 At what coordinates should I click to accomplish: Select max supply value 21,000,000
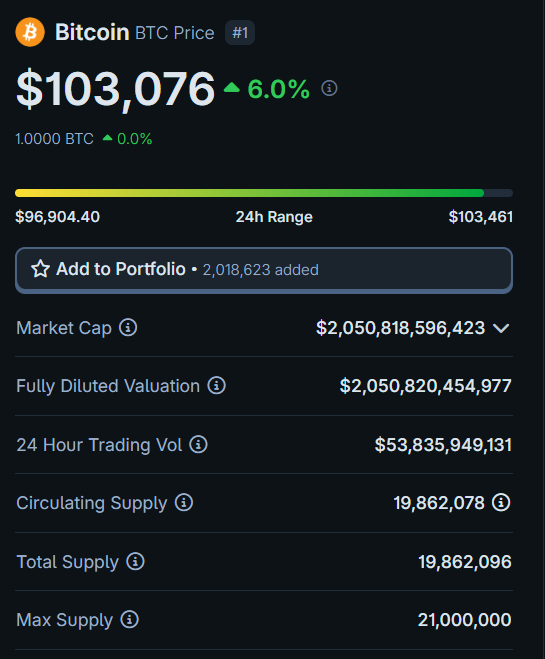click(x=464, y=619)
